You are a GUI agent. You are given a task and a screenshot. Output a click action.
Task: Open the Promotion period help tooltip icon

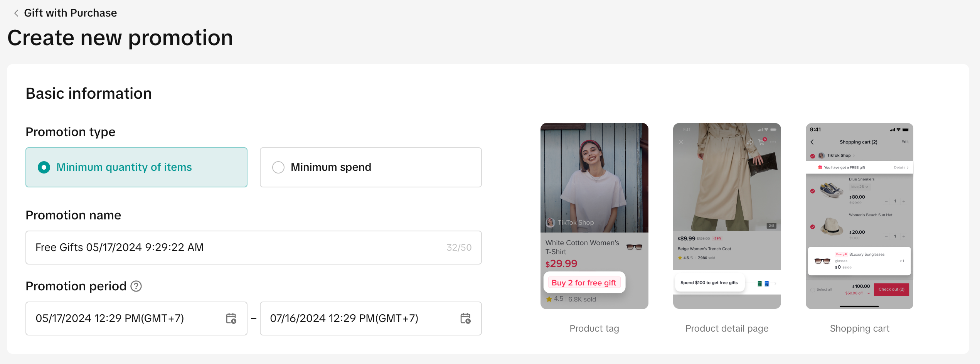tap(136, 286)
